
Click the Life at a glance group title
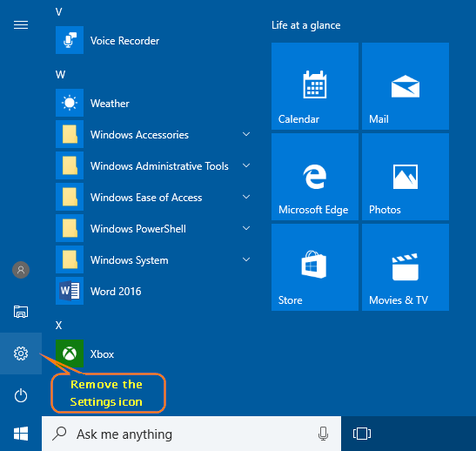[x=305, y=25]
